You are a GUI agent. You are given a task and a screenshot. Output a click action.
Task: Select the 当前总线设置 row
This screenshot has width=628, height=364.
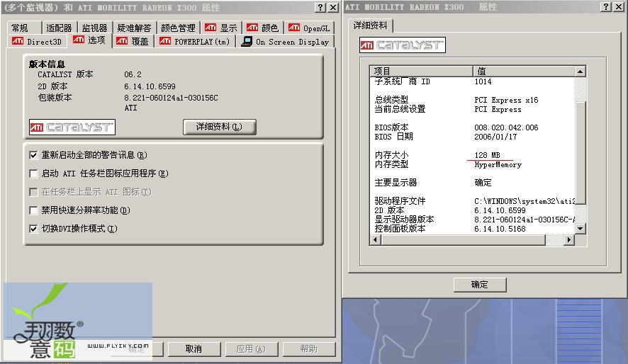pyautogui.click(x=473, y=109)
